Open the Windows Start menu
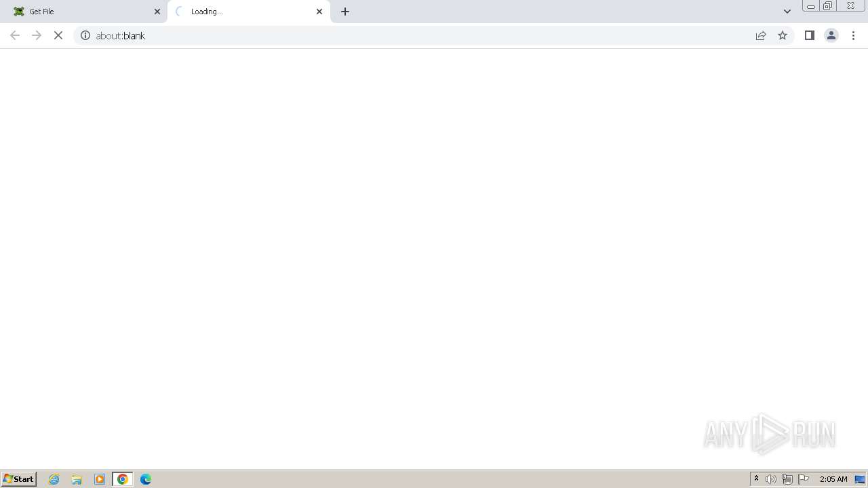 pyautogui.click(x=19, y=479)
